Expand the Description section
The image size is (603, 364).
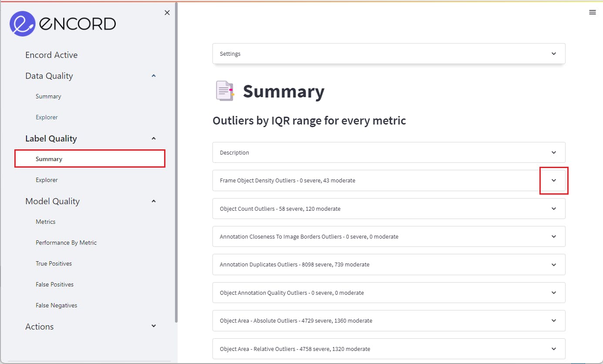tap(389, 152)
